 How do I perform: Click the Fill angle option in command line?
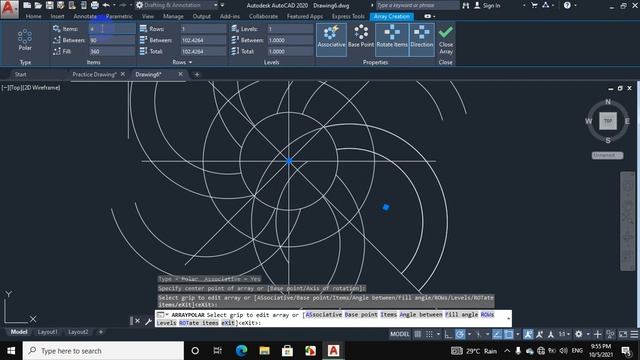click(461, 315)
